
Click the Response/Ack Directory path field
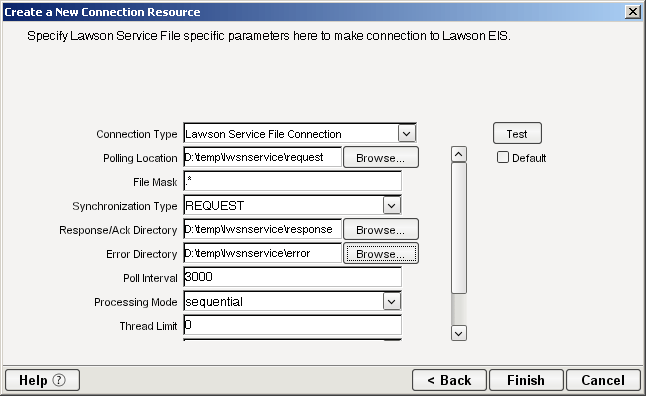click(x=262, y=229)
